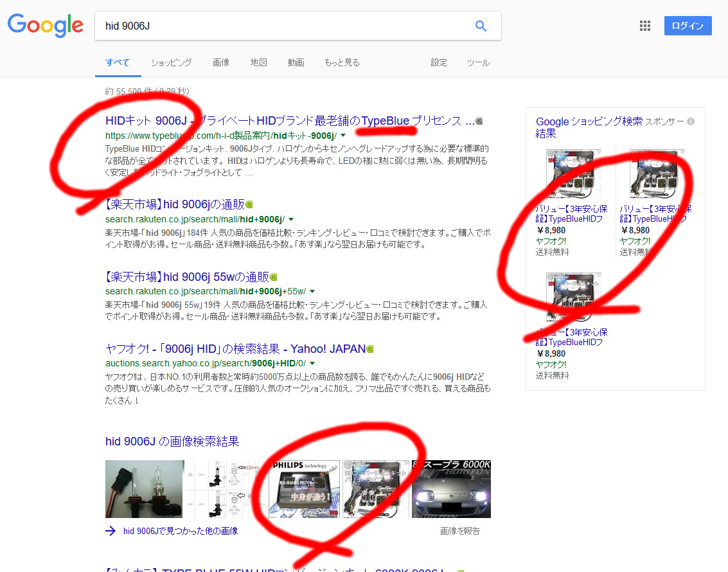Expand dropdown arrow beside rakuten hid+9006j/ URL
This screenshot has height=572, width=728.
pyautogui.click(x=291, y=219)
